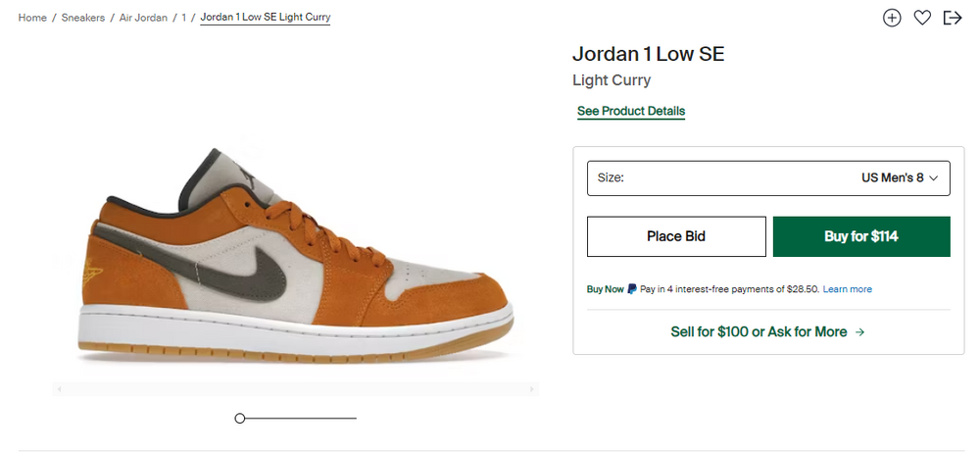Click the arrow after Sell for $100
980x453 pixels.
(859, 332)
